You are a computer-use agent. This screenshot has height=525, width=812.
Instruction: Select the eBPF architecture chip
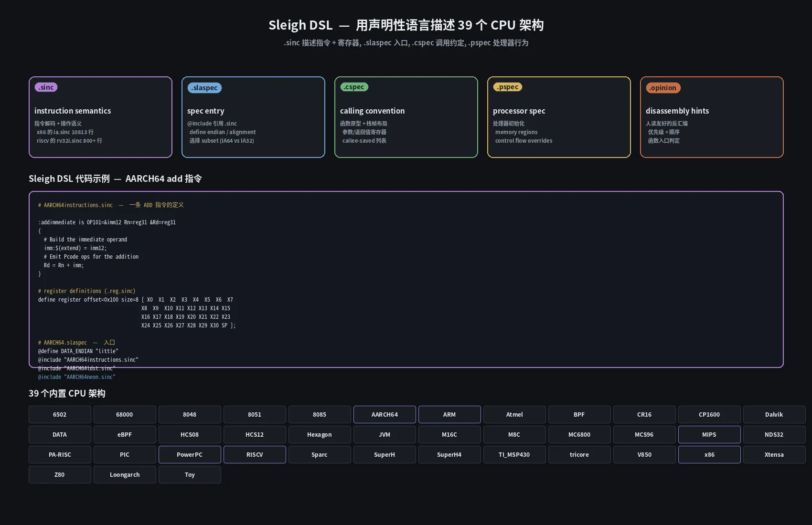tap(125, 434)
